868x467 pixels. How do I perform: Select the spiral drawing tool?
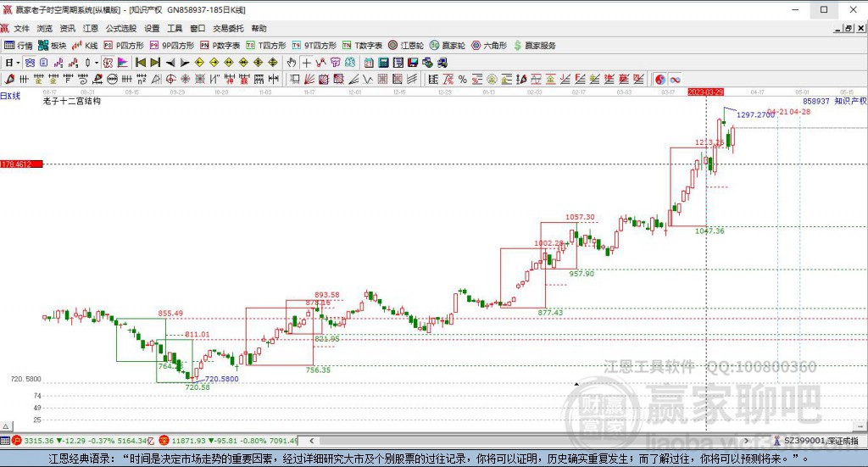click(x=82, y=79)
